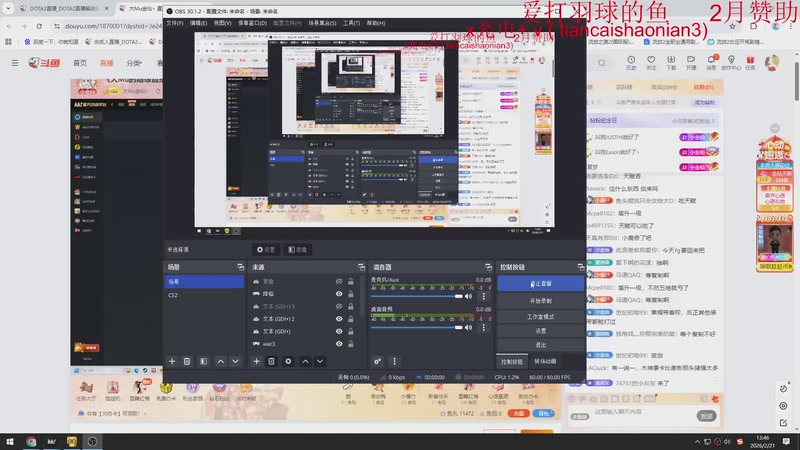
Task: Open desktop audio channel three-dot options
Action: pos(484,328)
